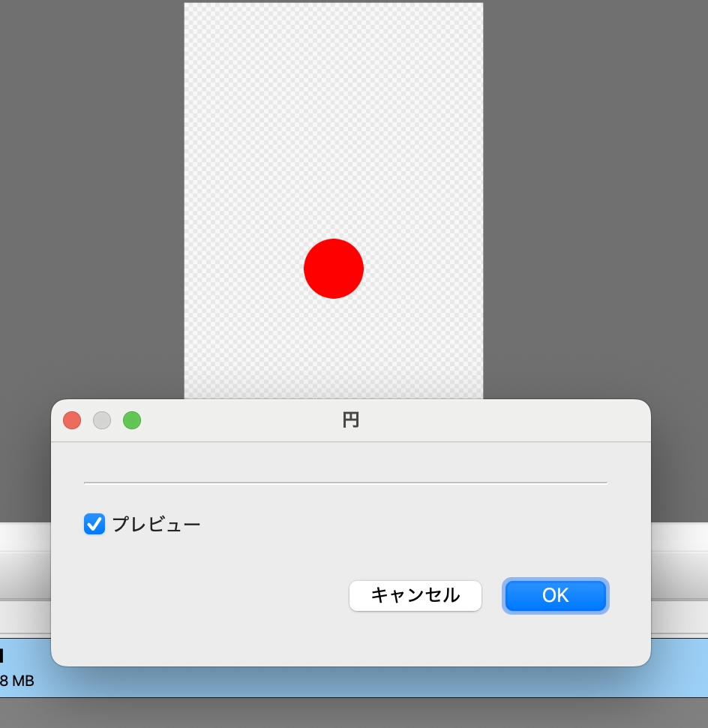Minimize the dialog via yellow traffic light

coord(102,420)
